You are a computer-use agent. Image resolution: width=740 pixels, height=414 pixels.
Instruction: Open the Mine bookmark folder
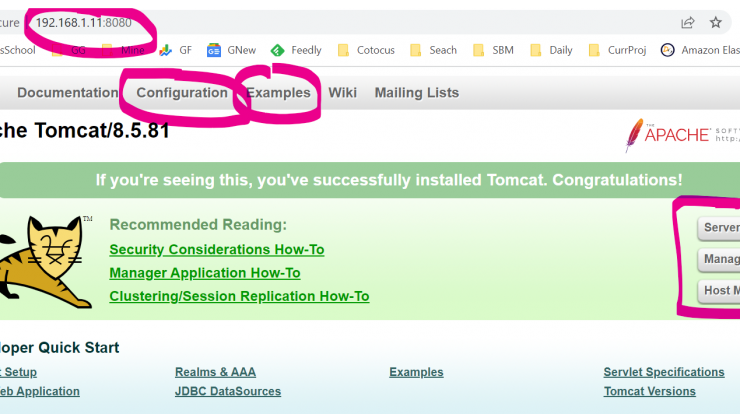pyautogui.click(x=123, y=50)
